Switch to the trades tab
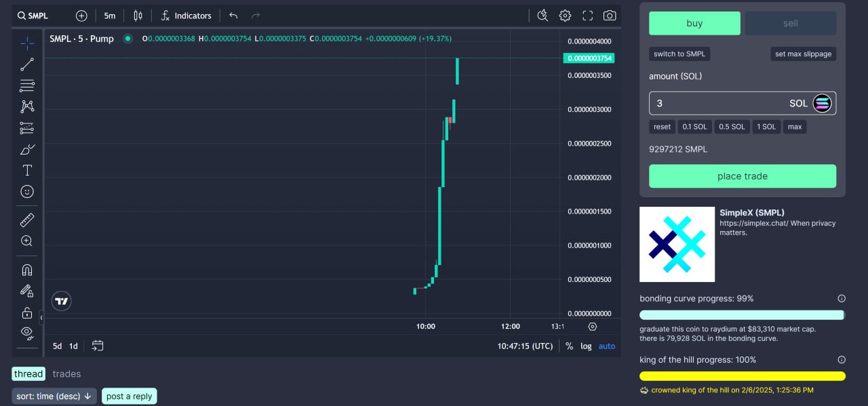The image size is (868, 406). coord(66,373)
